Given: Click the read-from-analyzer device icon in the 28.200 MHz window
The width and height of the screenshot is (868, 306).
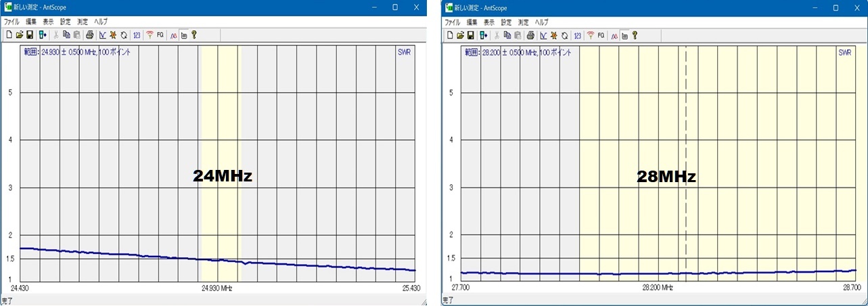Looking at the screenshot, I should click(x=483, y=35).
